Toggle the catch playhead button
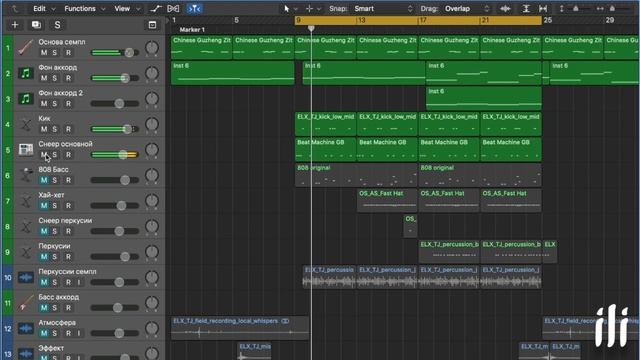Image resolution: width=640 pixels, height=360 pixels. tap(194, 9)
